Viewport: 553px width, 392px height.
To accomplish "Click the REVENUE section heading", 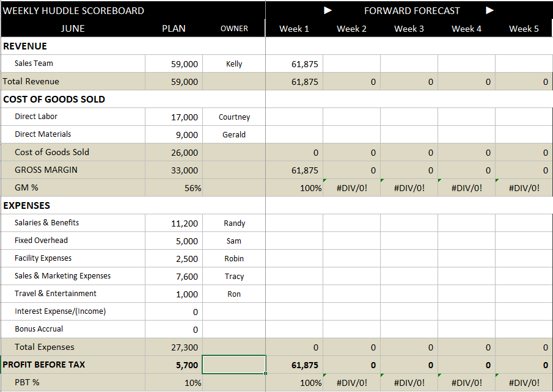I will point(24,46).
